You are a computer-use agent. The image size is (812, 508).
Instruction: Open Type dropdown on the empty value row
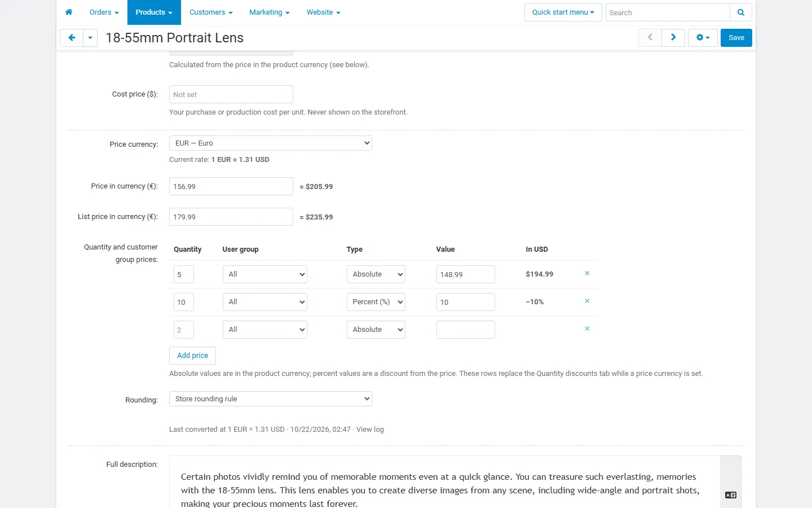[376, 330]
